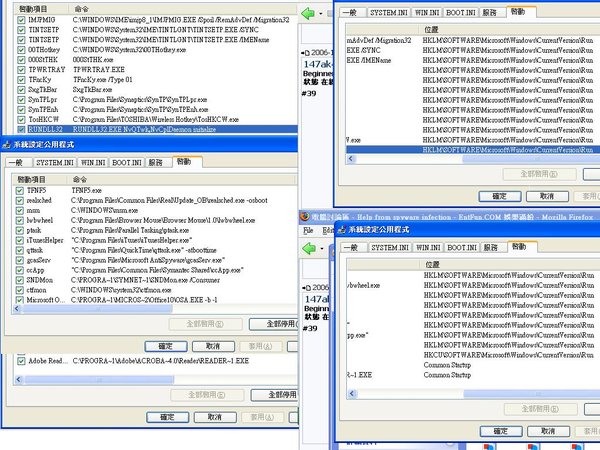Click the scroll-left arrow under the Adobe Read... row

point(18,380)
